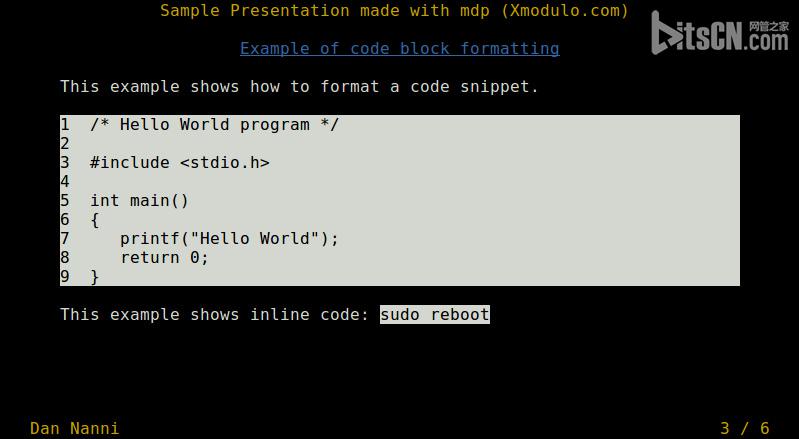Click the 'int main()' line
Viewport: 799px width, 439px height.
pos(140,200)
